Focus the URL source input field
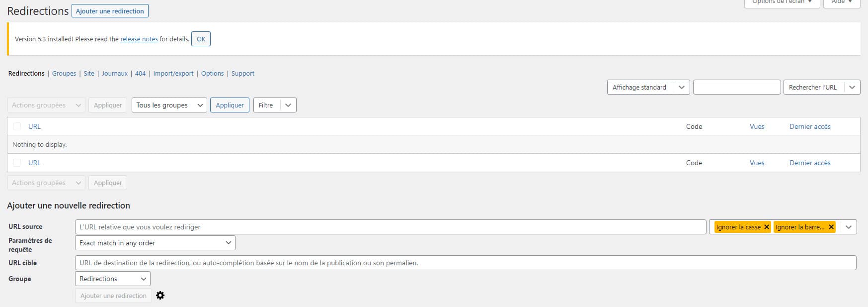The image size is (868, 307). point(391,227)
